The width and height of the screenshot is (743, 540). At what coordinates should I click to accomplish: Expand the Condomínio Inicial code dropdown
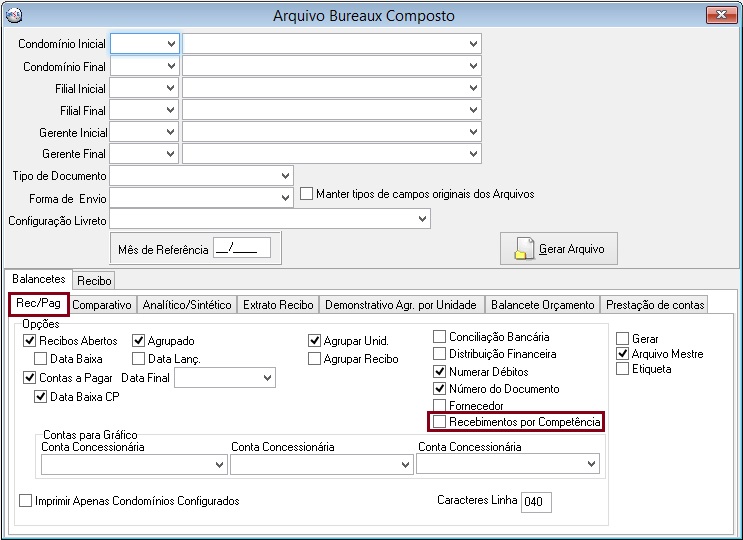[171, 44]
